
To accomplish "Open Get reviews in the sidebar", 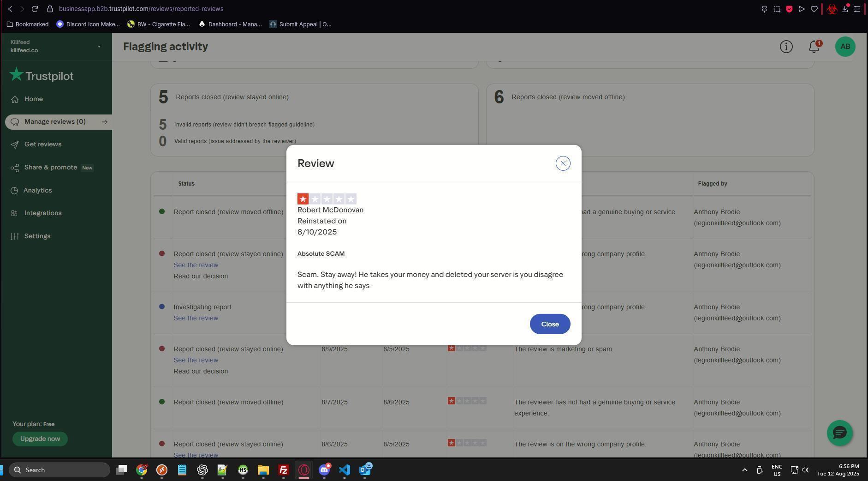I will click(43, 144).
